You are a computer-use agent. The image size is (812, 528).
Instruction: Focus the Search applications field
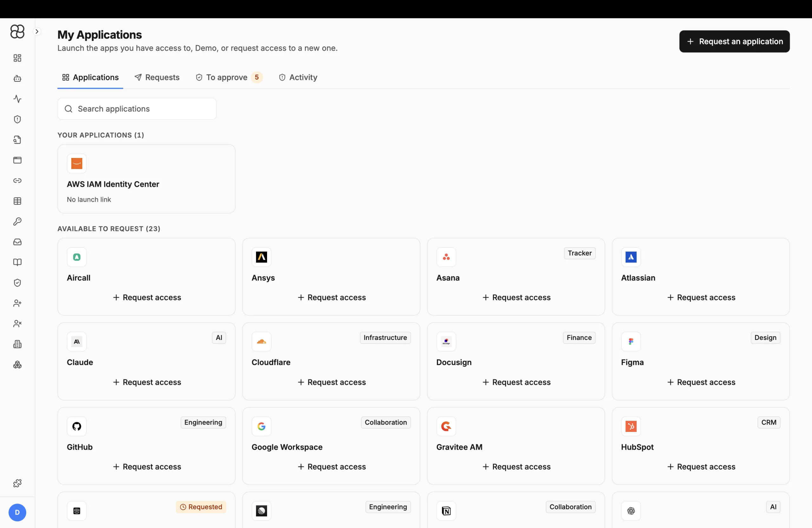click(x=137, y=109)
